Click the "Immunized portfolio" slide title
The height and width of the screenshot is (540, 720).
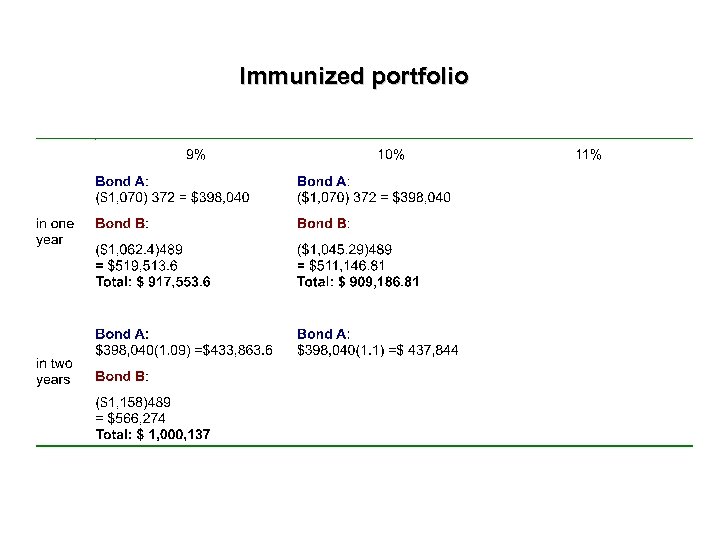[353, 77]
